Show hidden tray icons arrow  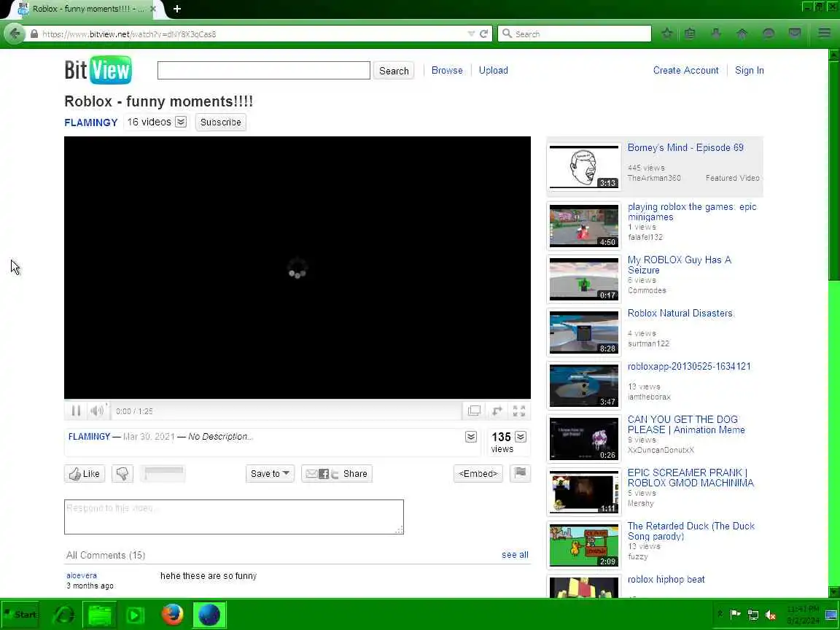pos(720,614)
